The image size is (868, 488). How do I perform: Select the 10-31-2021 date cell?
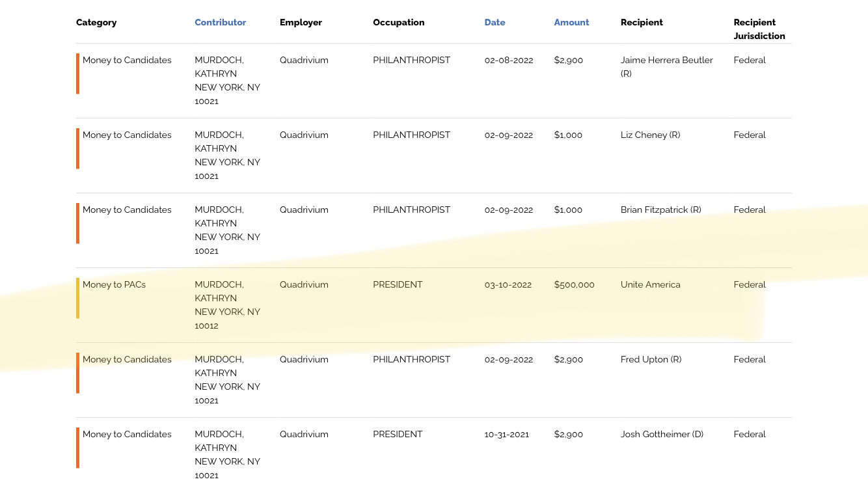[x=506, y=434]
